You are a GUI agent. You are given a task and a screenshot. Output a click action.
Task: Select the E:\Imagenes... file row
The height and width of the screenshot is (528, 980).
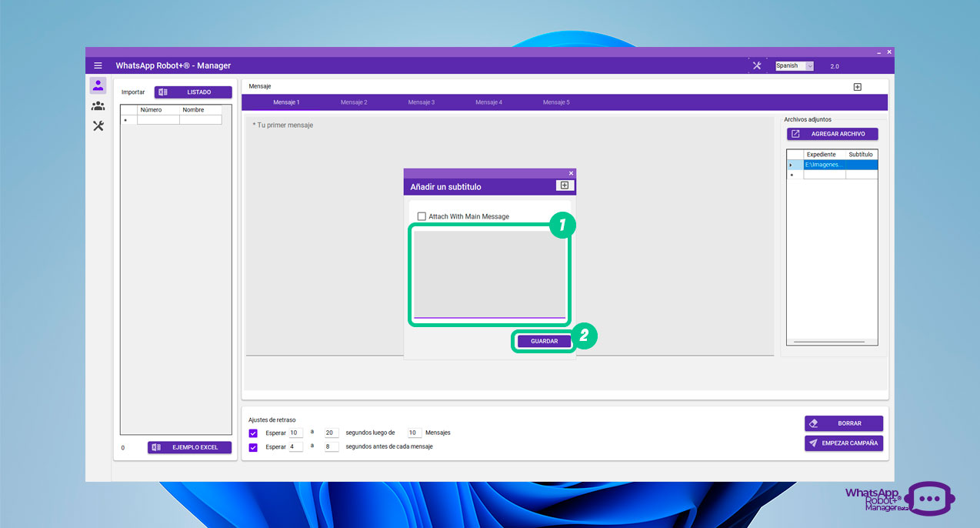(825, 165)
